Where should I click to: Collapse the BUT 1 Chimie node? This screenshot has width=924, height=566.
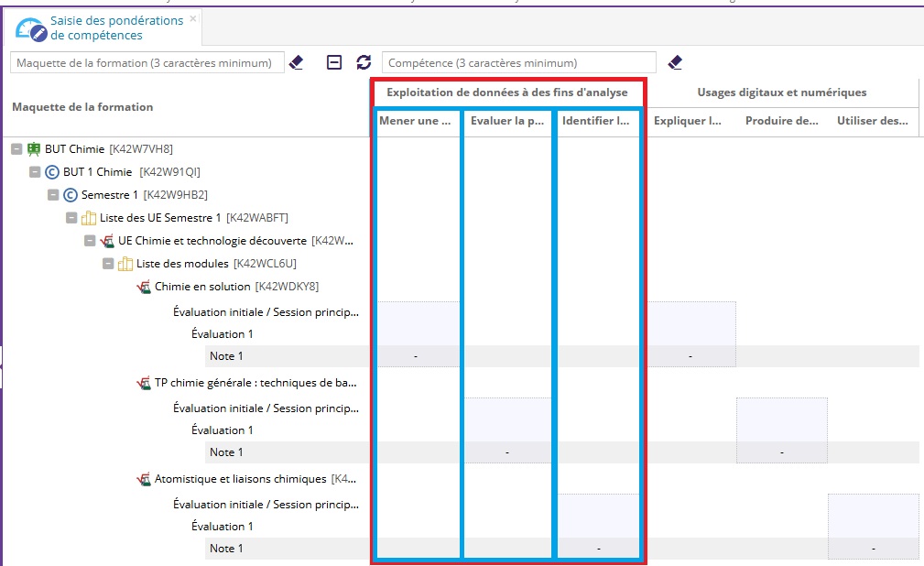pyautogui.click(x=35, y=172)
